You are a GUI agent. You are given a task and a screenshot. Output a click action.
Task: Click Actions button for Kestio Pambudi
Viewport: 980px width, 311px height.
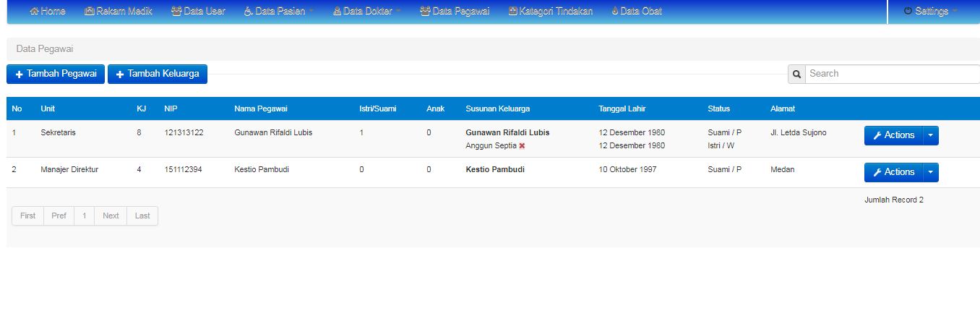coord(893,172)
